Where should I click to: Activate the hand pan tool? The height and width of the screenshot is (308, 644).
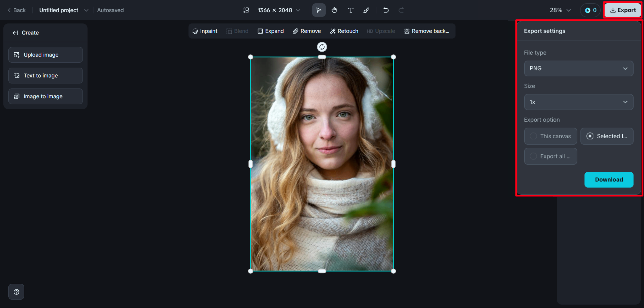point(334,10)
